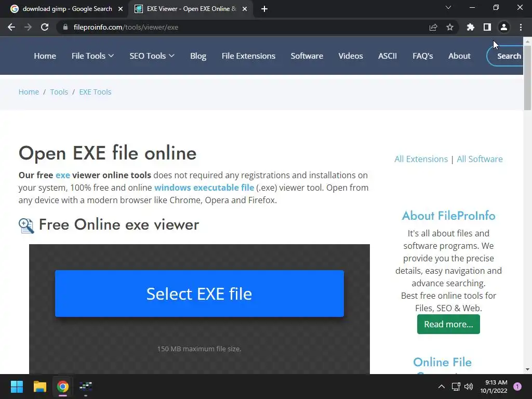Open the Windows Start menu
Image resolution: width=532 pixels, height=399 pixels.
click(17, 387)
